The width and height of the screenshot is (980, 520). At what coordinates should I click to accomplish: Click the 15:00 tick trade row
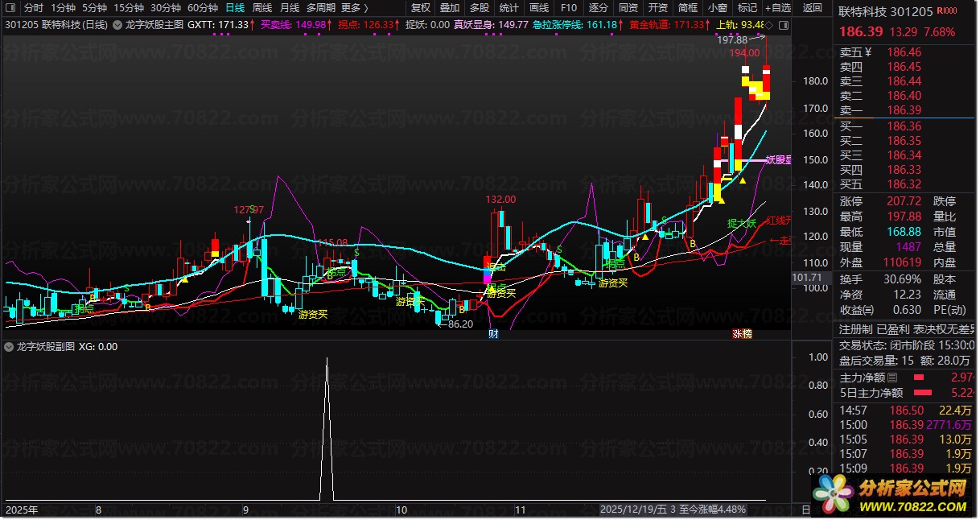[x=905, y=424]
